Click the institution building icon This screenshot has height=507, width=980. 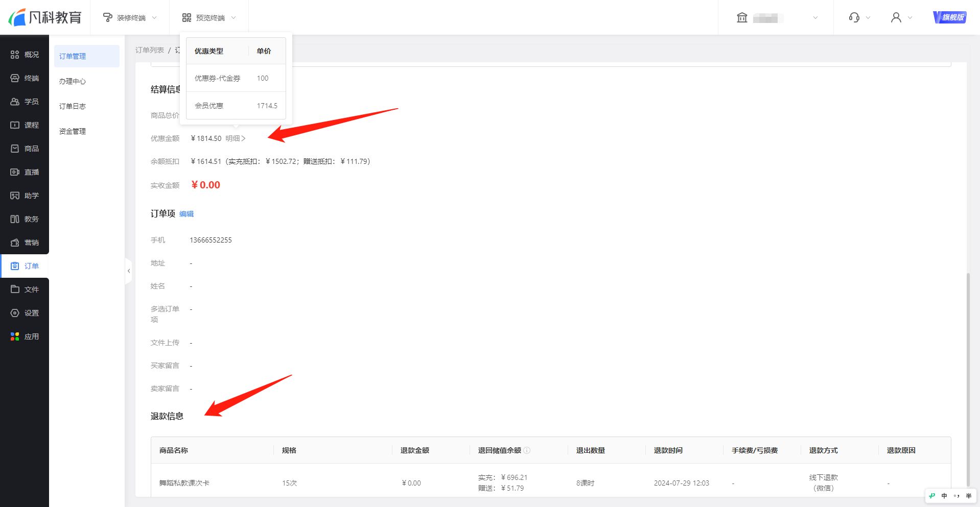[742, 18]
